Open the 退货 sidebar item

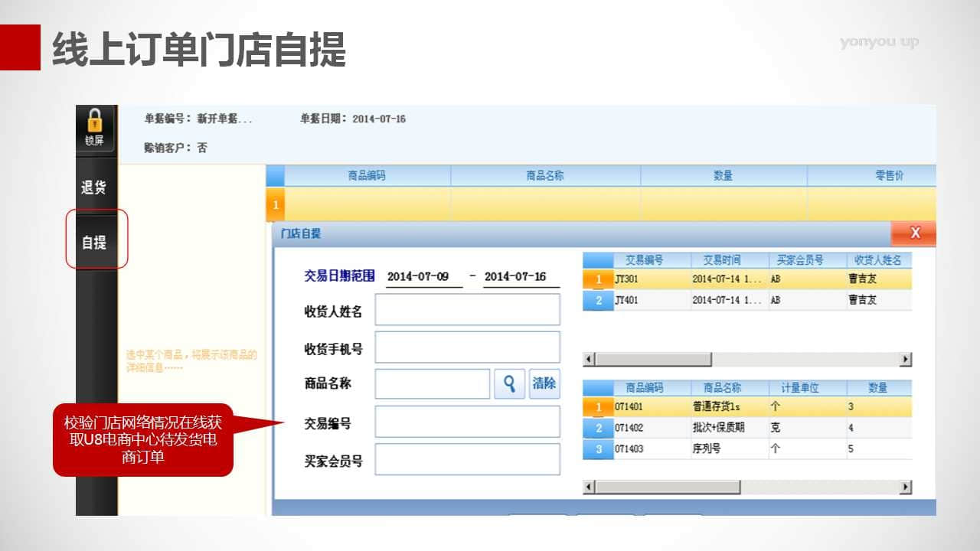coord(95,187)
